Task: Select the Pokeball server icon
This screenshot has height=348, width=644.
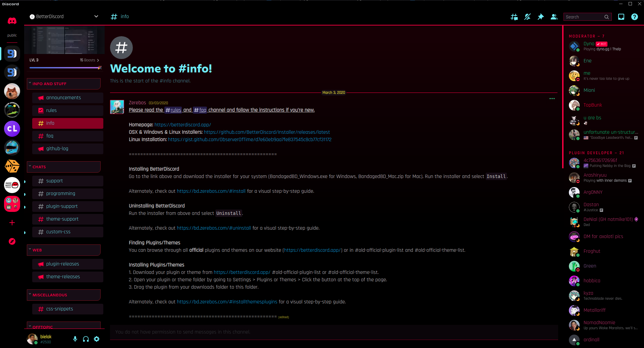Action: pyautogui.click(x=12, y=185)
